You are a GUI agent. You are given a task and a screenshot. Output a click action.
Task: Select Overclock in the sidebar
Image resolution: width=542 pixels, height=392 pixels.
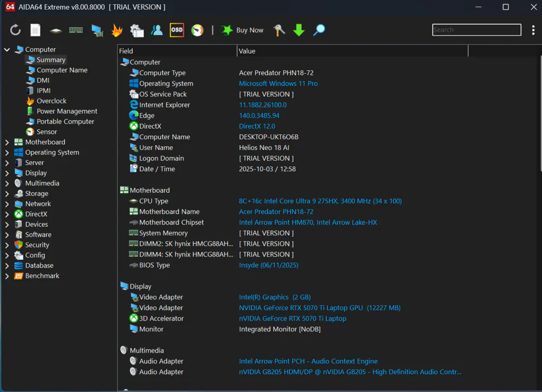pyautogui.click(x=51, y=101)
